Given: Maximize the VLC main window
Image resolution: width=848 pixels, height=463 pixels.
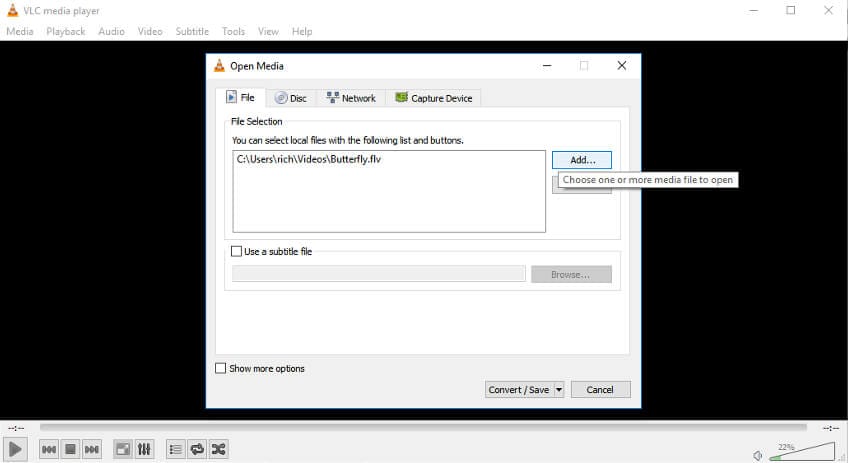Looking at the screenshot, I should [791, 10].
